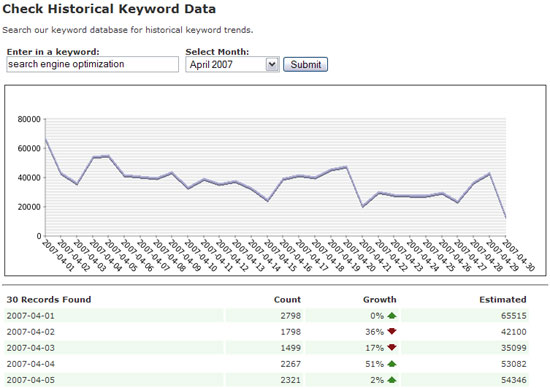
Task: Focus the keyword input field
Action: (93, 64)
